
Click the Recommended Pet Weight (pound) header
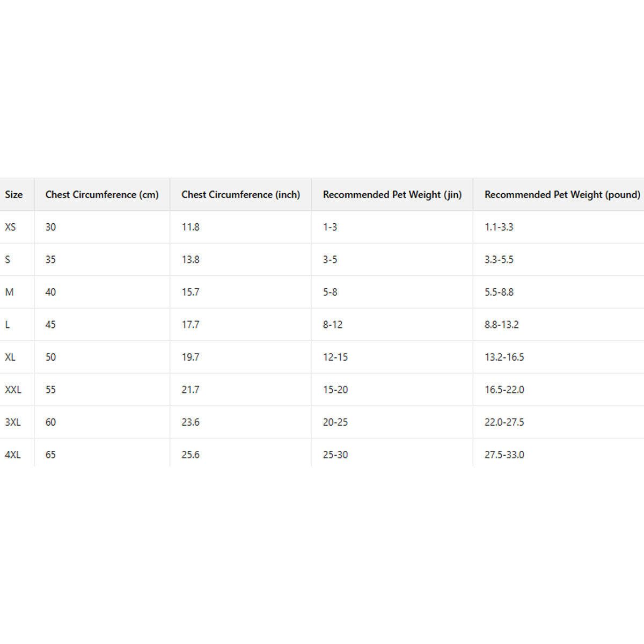[562, 195]
